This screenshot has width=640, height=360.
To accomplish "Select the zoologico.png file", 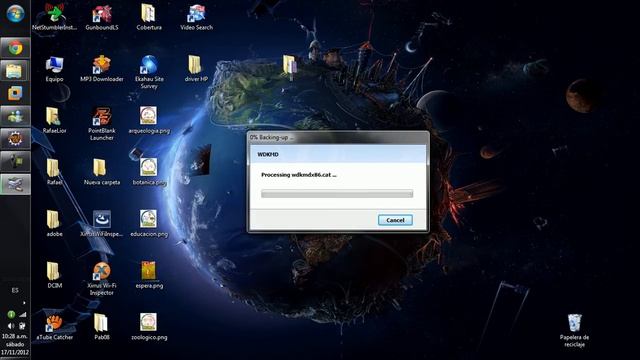I will tap(149, 327).
